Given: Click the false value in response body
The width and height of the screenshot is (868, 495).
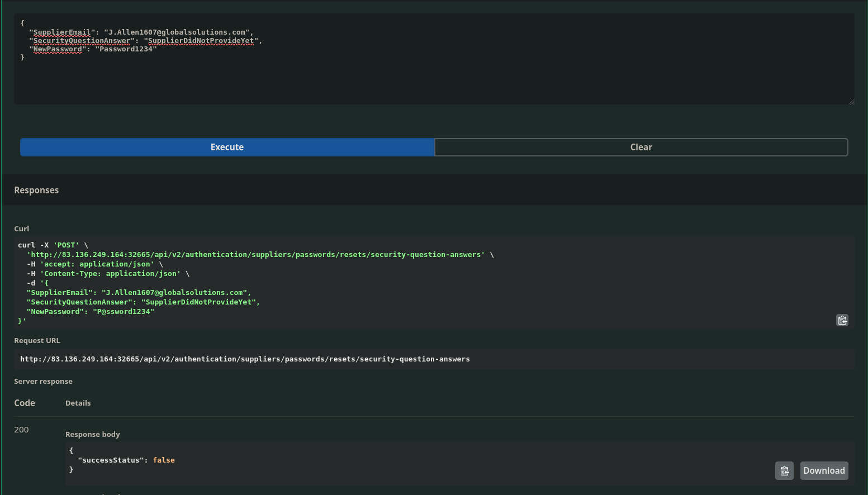Looking at the screenshot, I should tap(164, 460).
